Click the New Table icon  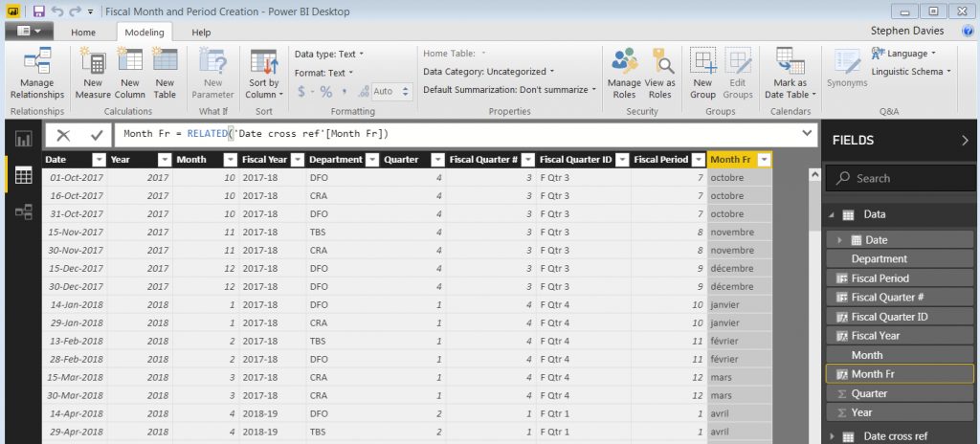[x=165, y=75]
